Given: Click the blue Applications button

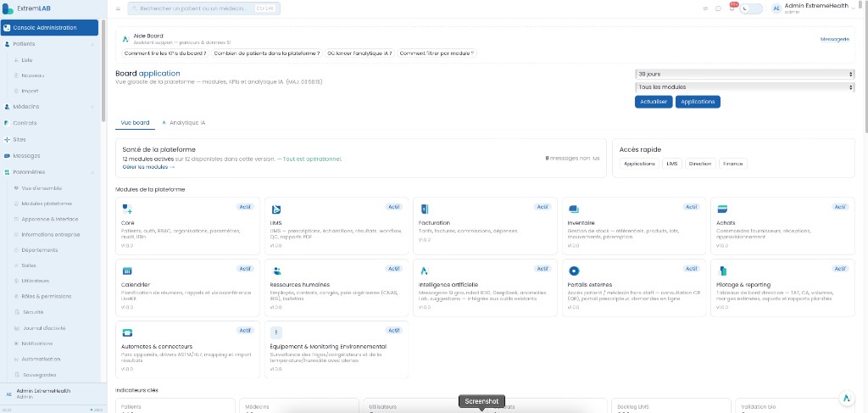Looking at the screenshot, I should [698, 102].
